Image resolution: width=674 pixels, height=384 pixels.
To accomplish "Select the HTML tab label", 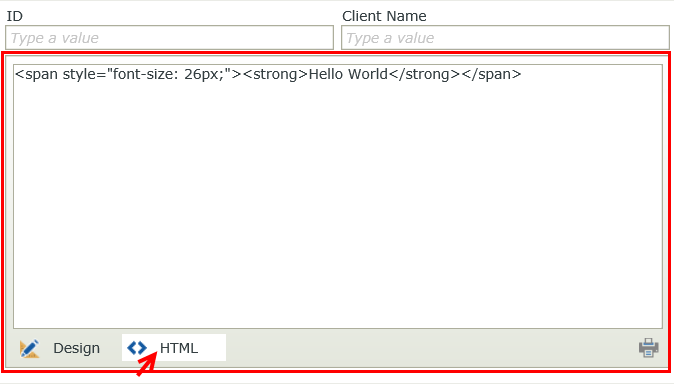I will click(x=179, y=348).
